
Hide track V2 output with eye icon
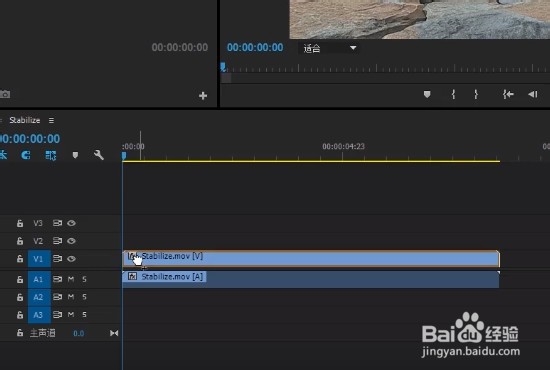tap(71, 241)
